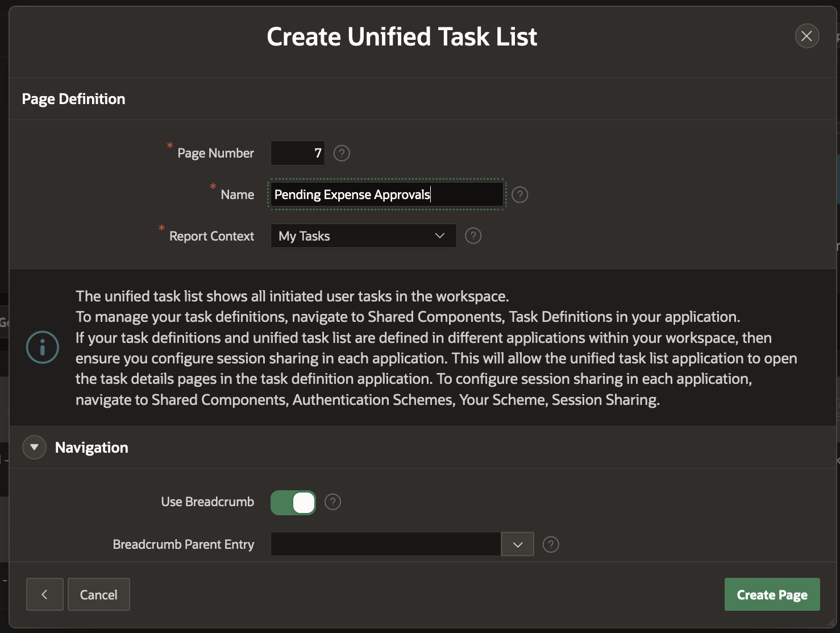Cancel the page creation wizard
The image size is (840, 633).
(x=99, y=594)
